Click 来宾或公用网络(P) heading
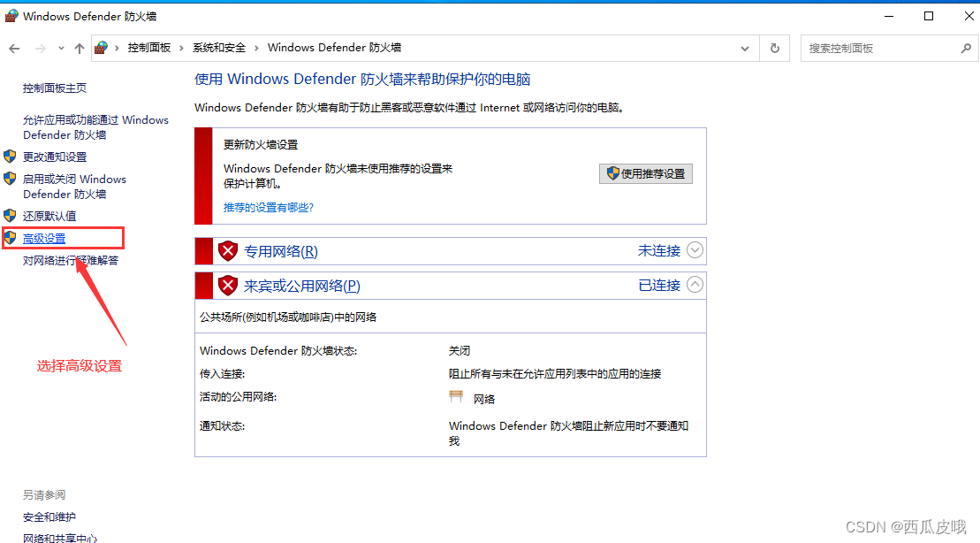The image size is (980, 543). point(302,286)
